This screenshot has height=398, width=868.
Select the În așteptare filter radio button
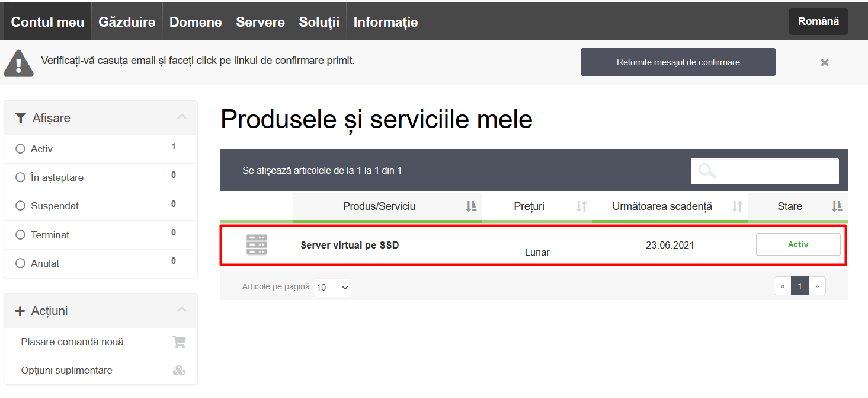click(x=21, y=177)
